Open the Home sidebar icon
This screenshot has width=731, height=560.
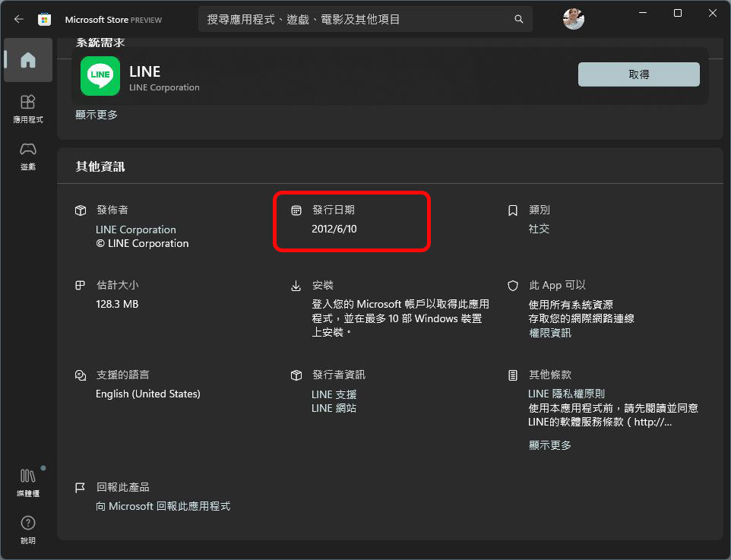[x=28, y=60]
